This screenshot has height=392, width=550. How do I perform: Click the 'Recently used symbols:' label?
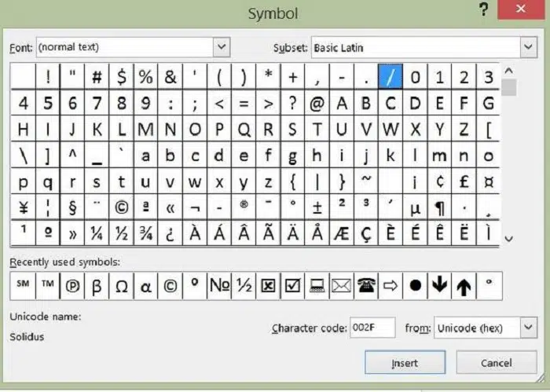(x=65, y=262)
